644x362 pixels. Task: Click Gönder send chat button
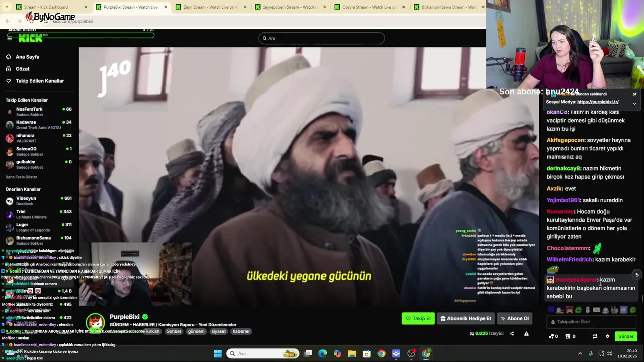(x=626, y=336)
